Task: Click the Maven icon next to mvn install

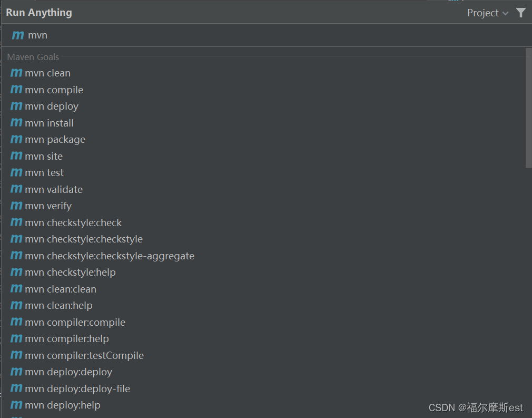Action: click(x=16, y=123)
